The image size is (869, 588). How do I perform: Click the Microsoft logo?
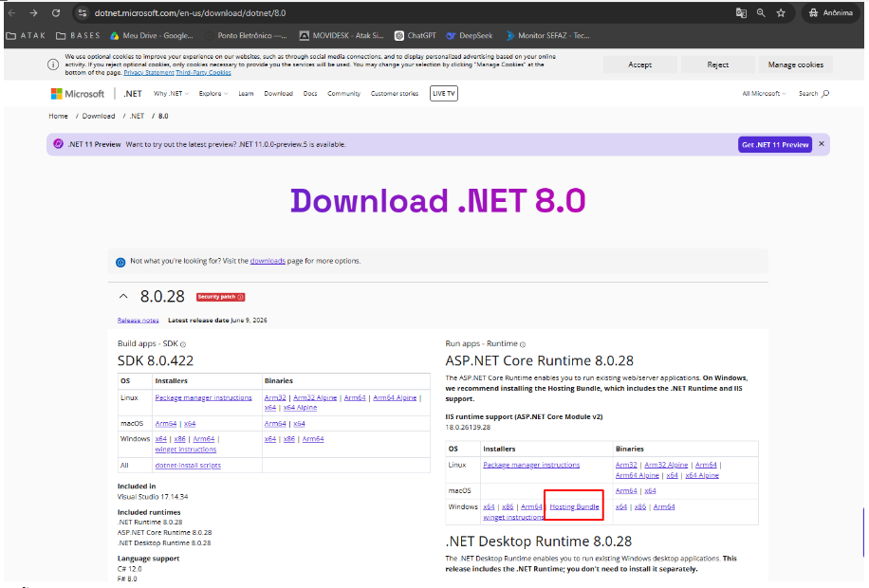[78, 94]
